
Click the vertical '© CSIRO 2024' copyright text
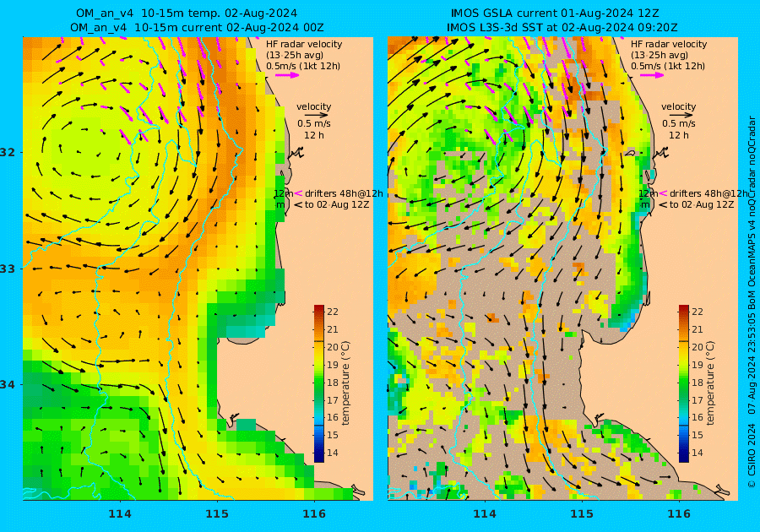(752, 455)
